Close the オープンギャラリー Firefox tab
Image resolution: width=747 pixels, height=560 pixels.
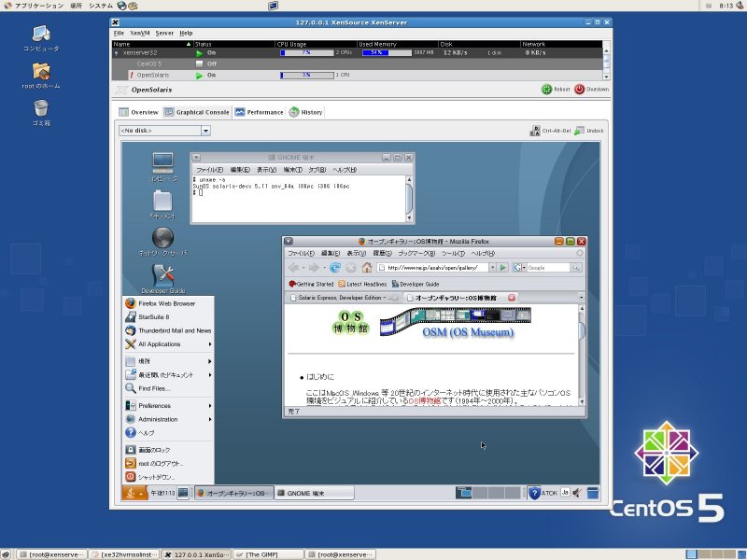(x=511, y=298)
